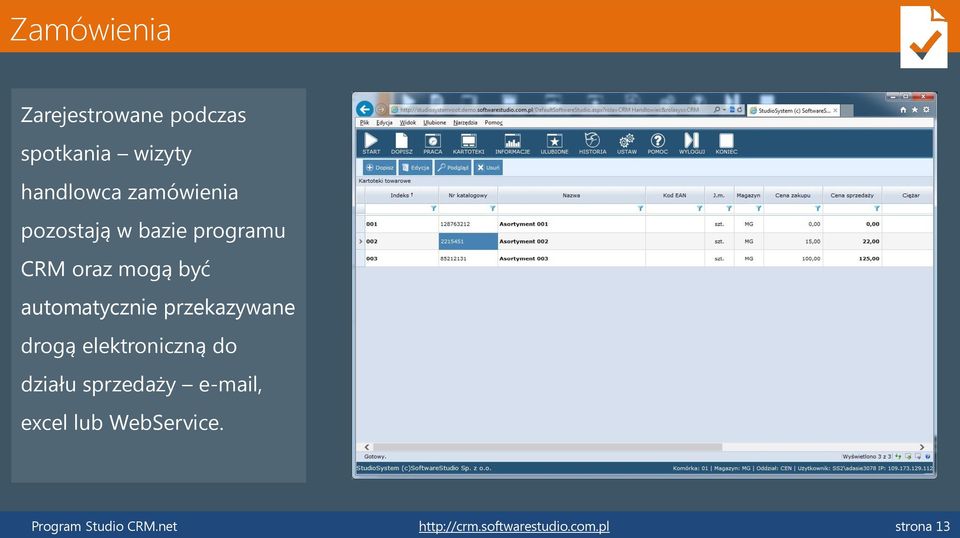Sort by the Nazwa column header
The image size is (960, 538).
(x=571, y=195)
